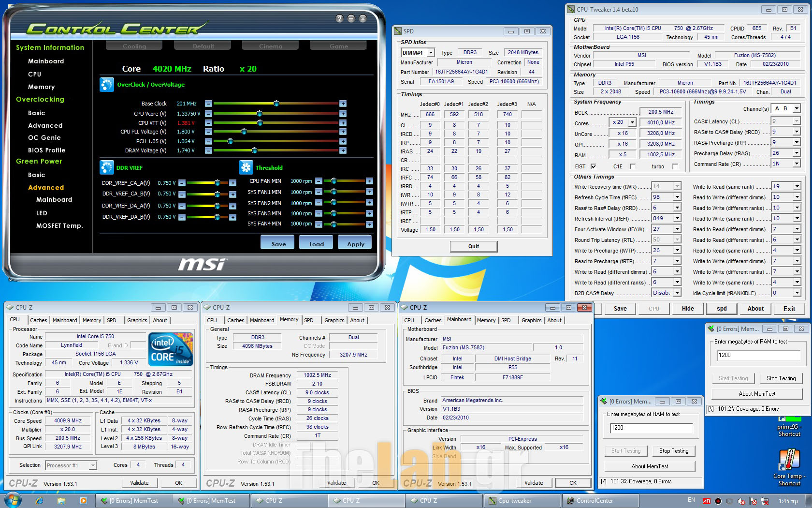The image size is (812, 508).
Task: Click Stop Testing in the upper MemTest window
Action: [781, 378]
